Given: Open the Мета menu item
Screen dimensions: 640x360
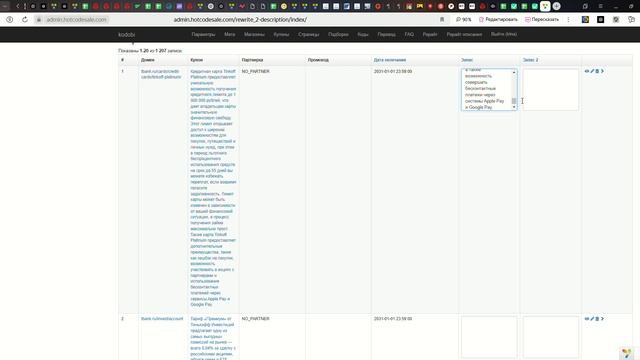Looking at the screenshot, I should click(x=229, y=35).
